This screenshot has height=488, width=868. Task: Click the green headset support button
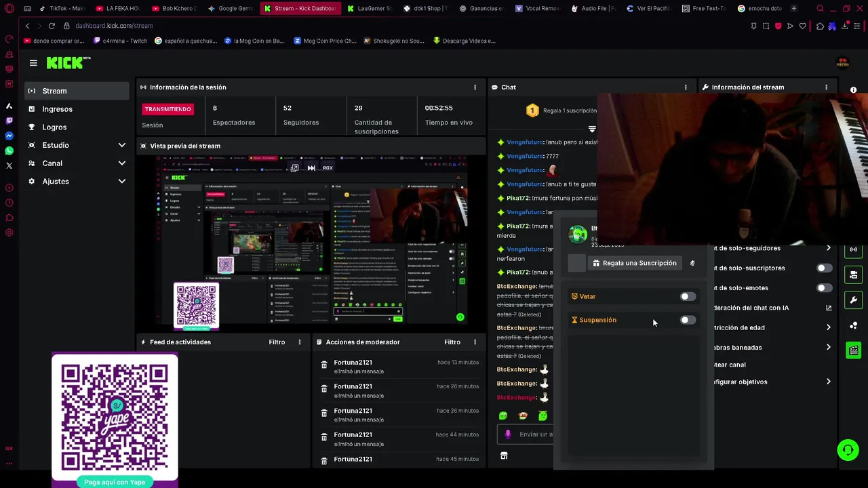pyautogui.click(x=848, y=450)
